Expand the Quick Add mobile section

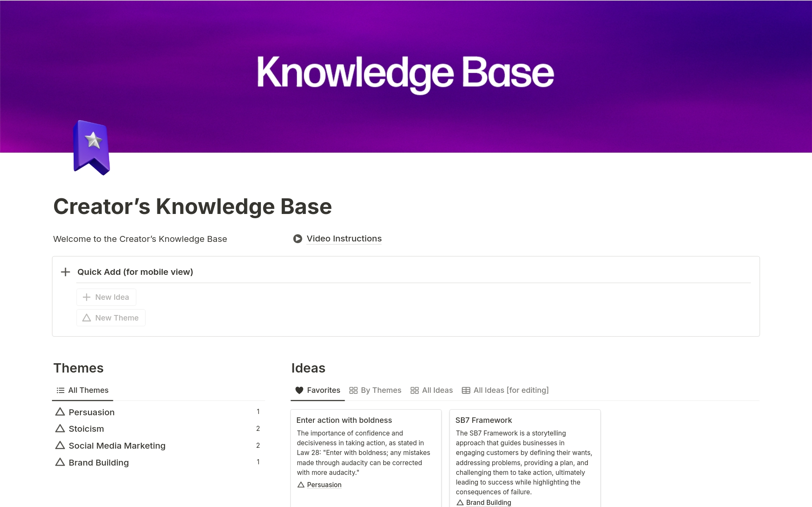66,271
